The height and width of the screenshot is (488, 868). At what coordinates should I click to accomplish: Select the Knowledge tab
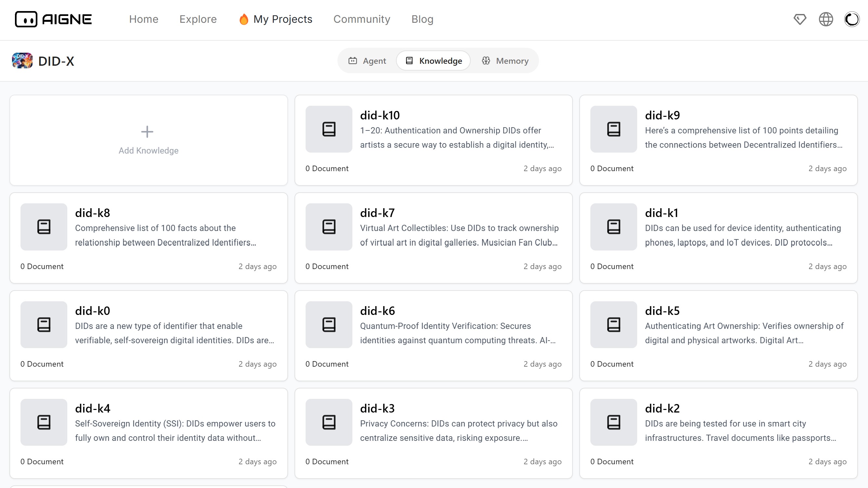click(433, 61)
